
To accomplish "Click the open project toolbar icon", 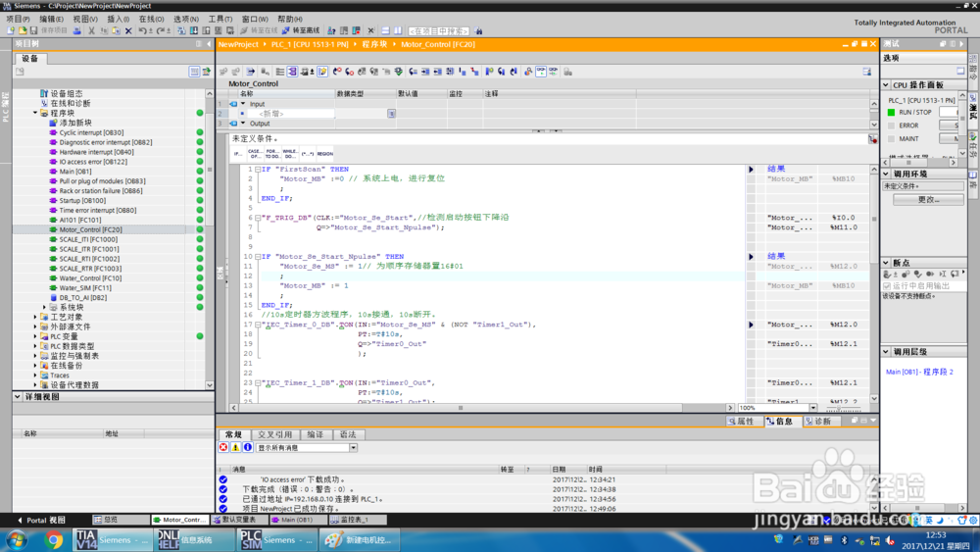I will pos(23,30).
